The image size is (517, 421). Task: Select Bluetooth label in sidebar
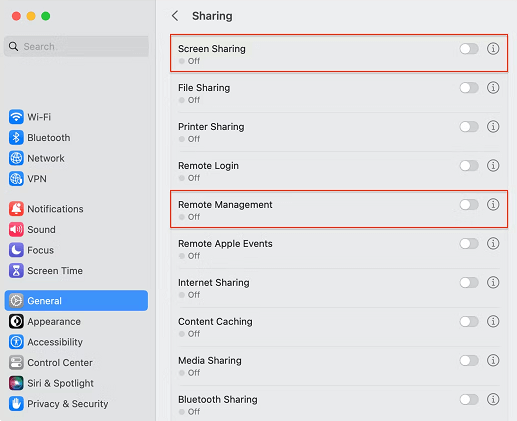(x=49, y=138)
